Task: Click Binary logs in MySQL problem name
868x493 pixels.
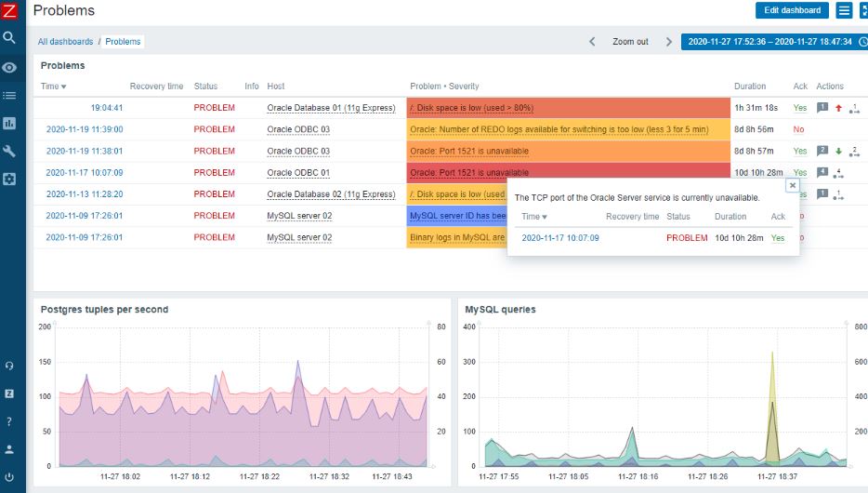Action: (457, 237)
